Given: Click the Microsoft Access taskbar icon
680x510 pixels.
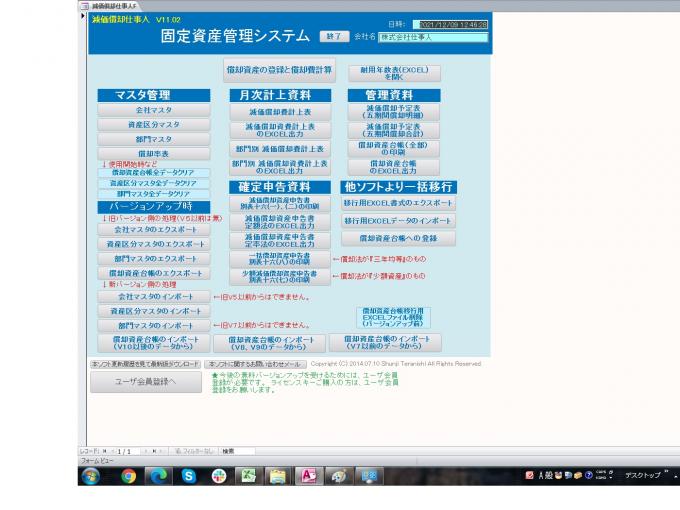Looking at the screenshot, I should [307, 476].
